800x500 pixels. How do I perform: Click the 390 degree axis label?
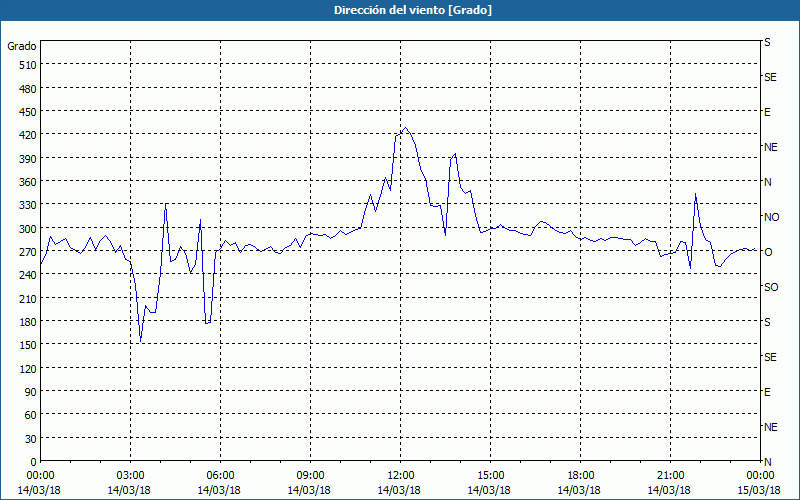tap(28, 159)
